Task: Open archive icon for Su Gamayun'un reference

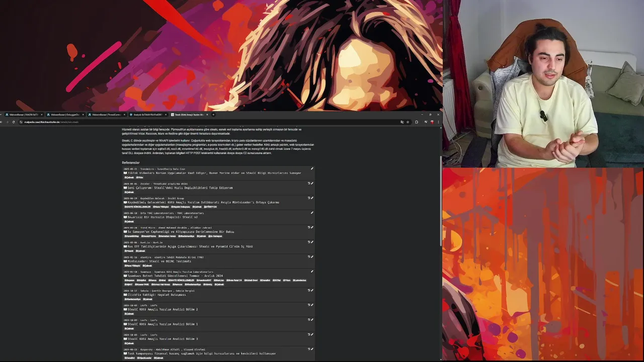Action: (x=309, y=227)
